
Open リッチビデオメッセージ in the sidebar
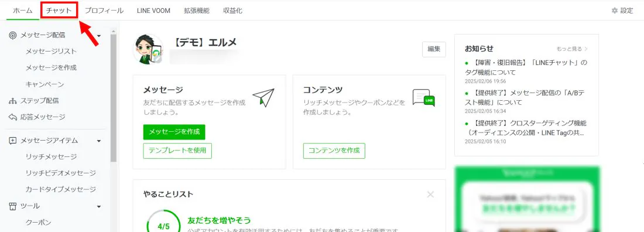click(x=60, y=173)
